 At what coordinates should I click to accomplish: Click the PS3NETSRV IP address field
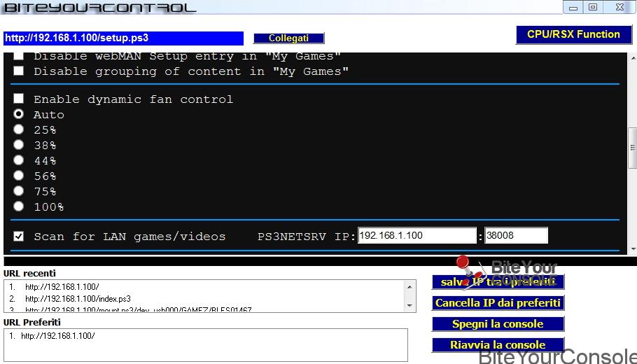[x=416, y=235]
